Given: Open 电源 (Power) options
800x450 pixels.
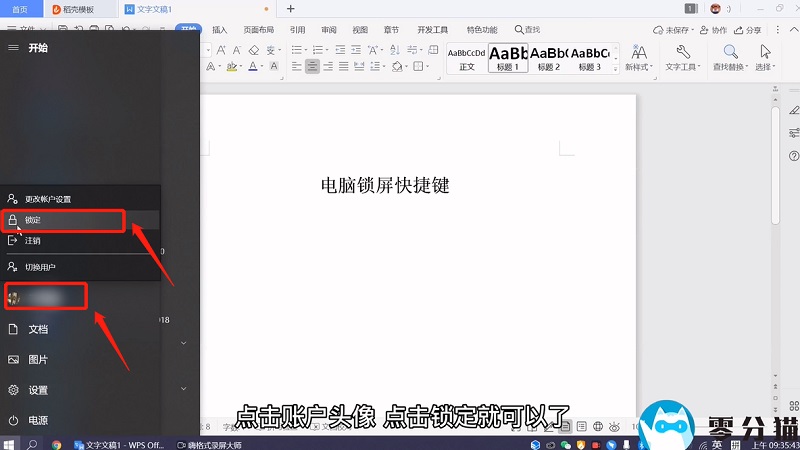Looking at the screenshot, I should pyautogui.click(x=37, y=420).
